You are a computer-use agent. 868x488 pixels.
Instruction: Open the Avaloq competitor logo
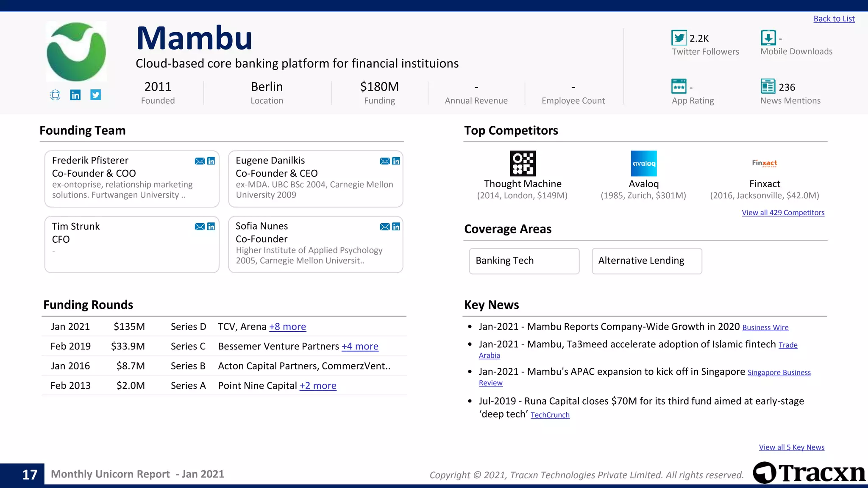(x=644, y=164)
